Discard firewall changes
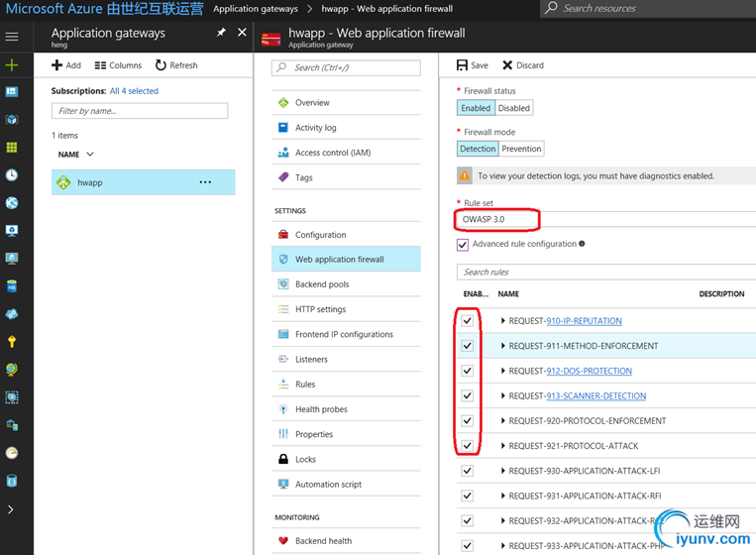 tap(523, 65)
